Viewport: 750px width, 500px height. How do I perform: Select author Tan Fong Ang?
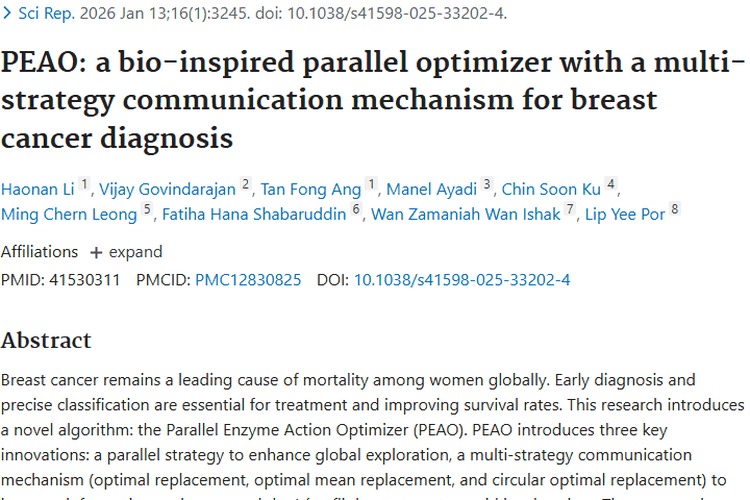pyautogui.click(x=310, y=189)
